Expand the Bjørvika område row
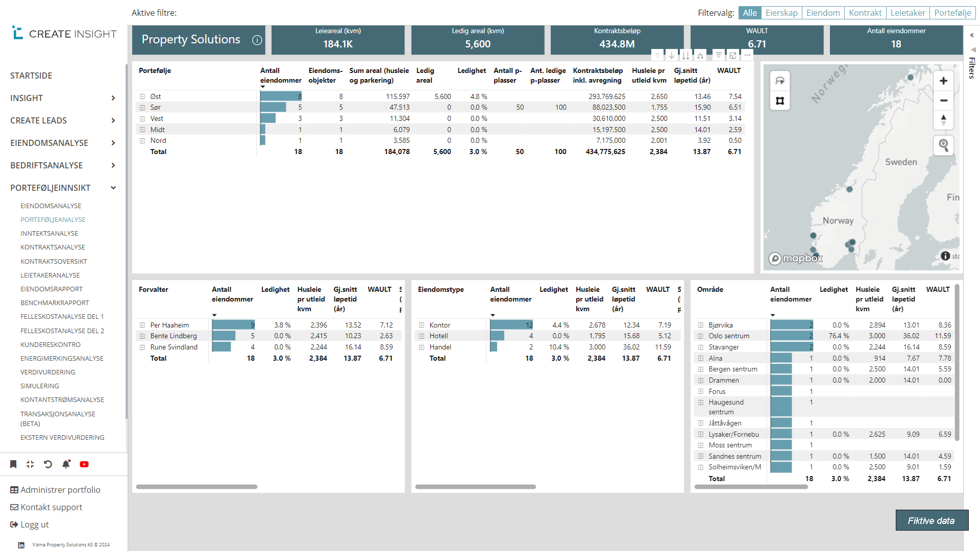 (x=701, y=325)
